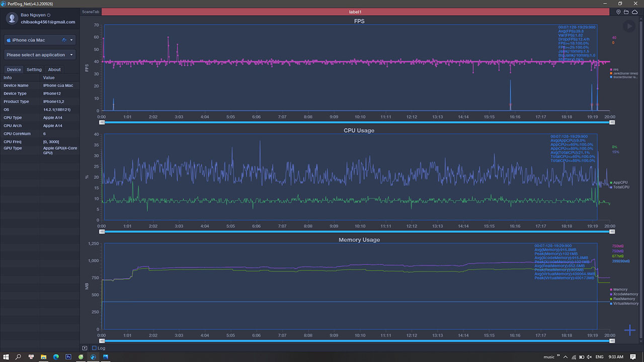
Task: Toggle the FPS legend series
Action: 614,69
